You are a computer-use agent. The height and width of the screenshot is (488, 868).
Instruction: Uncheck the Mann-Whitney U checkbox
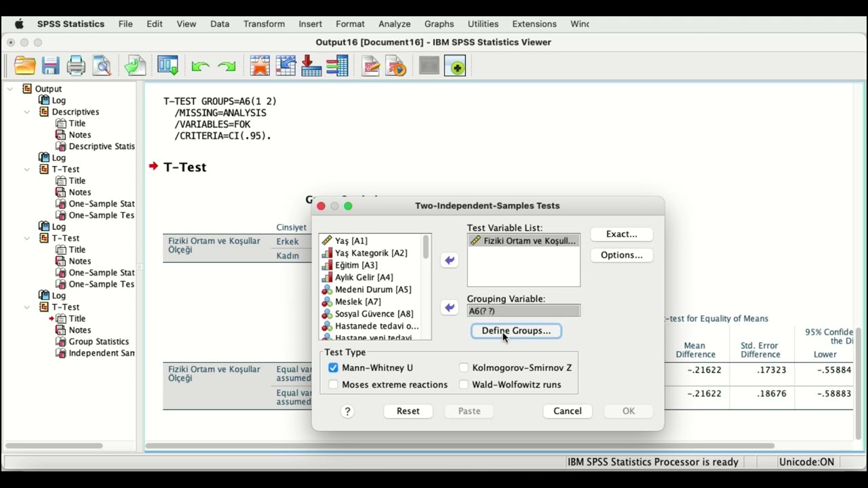click(333, 367)
